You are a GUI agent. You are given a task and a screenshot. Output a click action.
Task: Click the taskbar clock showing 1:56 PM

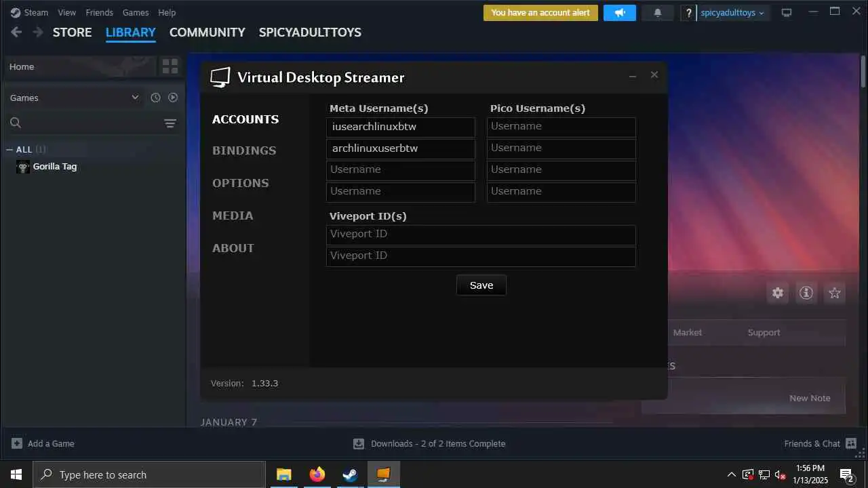click(x=810, y=474)
